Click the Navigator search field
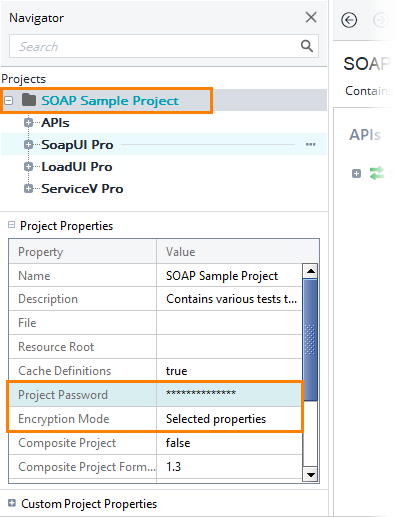This screenshot has width=397, height=517. tap(164, 46)
